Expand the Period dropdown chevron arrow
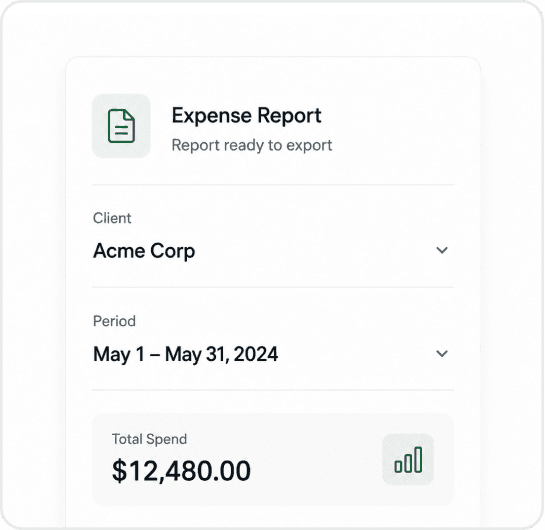The width and height of the screenshot is (545, 530). [x=442, y=353]
